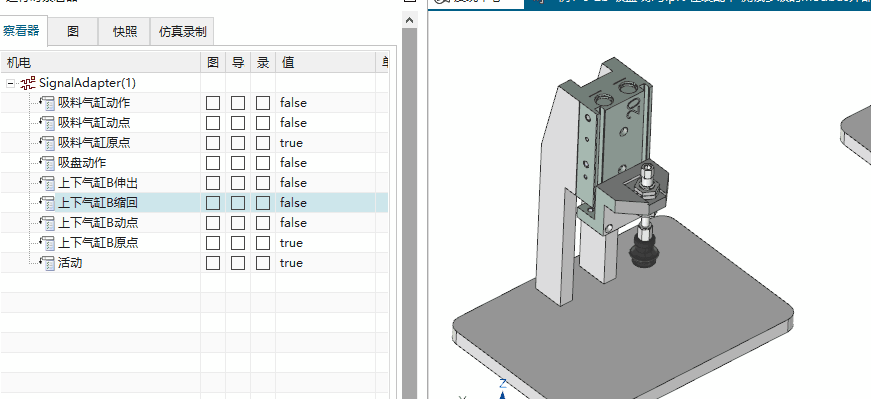Screen dimensions: 871x399
Task: Click the 上下气缸B伸出 signal icon
Action: [48, 183]
